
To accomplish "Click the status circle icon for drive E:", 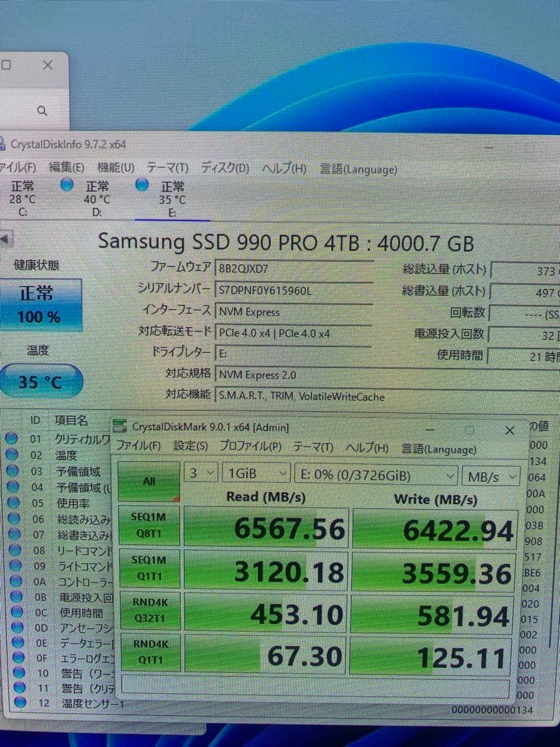I will tap(142, 185).
